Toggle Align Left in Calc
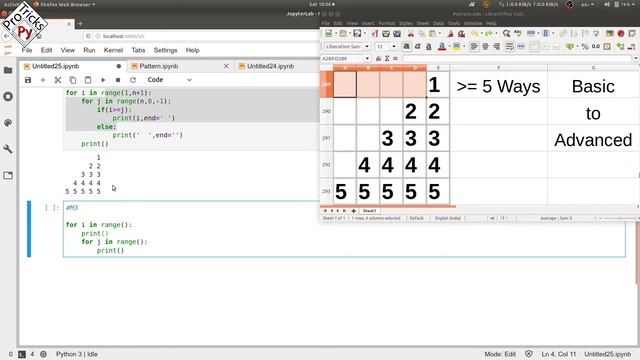The width and height of the screenshot is (640, 360). [x=474, y=47]
